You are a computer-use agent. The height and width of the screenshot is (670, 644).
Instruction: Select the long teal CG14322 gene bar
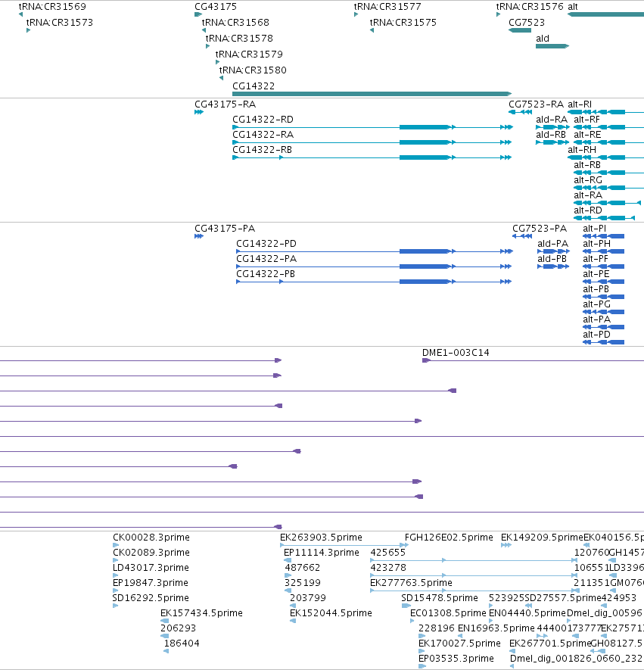coord(372,94)
